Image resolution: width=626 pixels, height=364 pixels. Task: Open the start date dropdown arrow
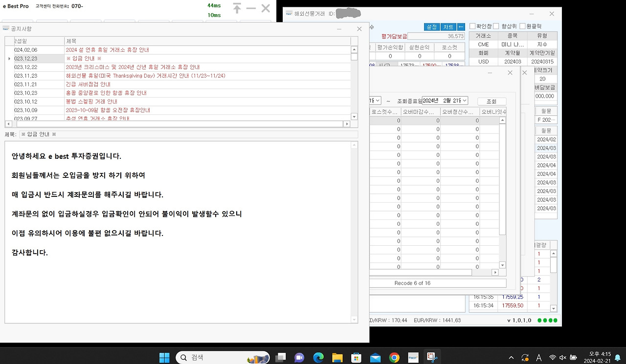378,101
